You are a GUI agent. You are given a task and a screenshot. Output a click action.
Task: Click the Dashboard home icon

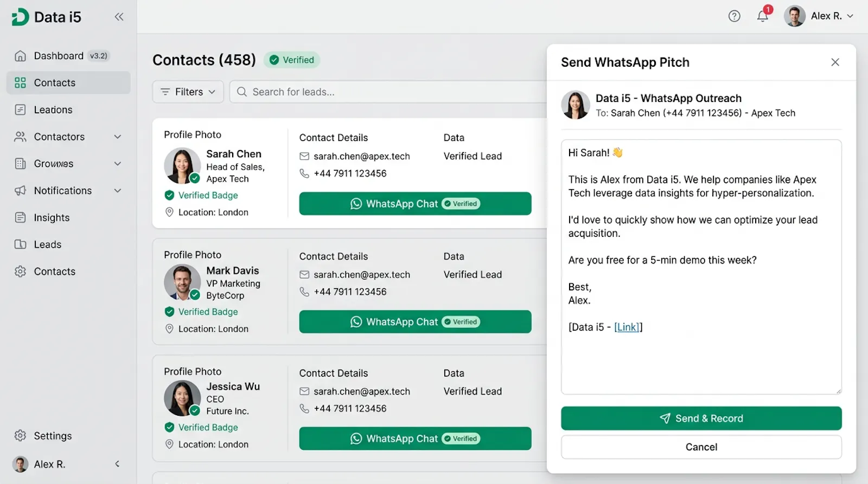tap(21, 56)
